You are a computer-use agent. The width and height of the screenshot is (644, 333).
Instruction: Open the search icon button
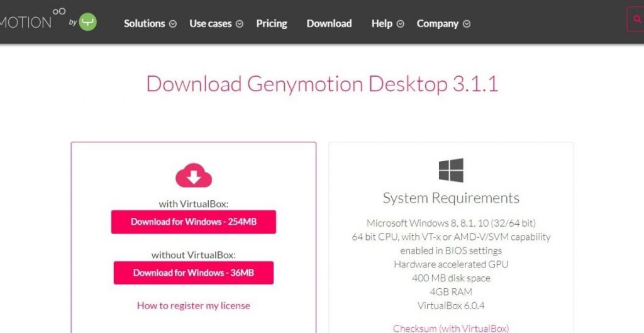pos(636,19)
